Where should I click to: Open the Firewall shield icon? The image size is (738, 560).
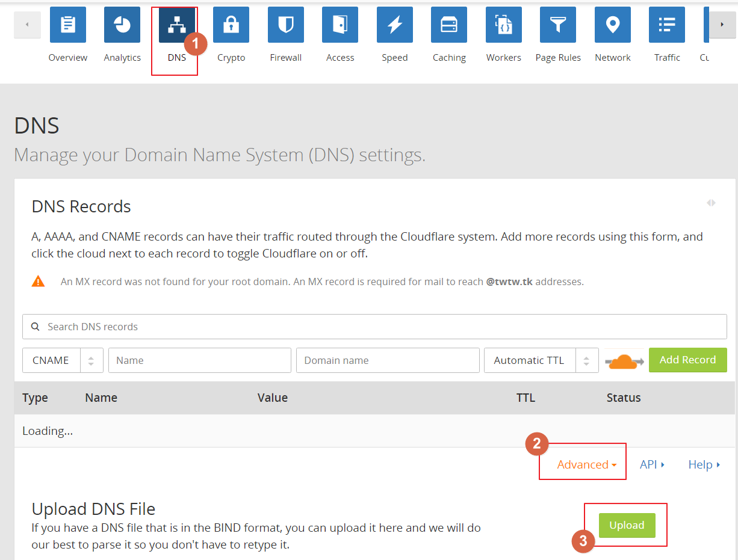coord(286,25)
